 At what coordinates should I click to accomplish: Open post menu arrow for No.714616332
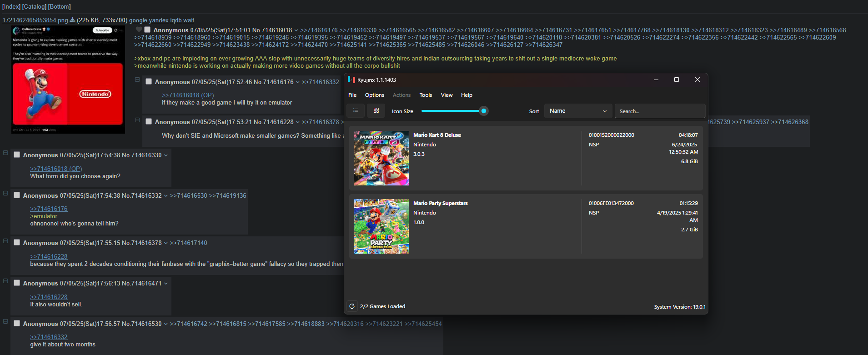(166, 196)
